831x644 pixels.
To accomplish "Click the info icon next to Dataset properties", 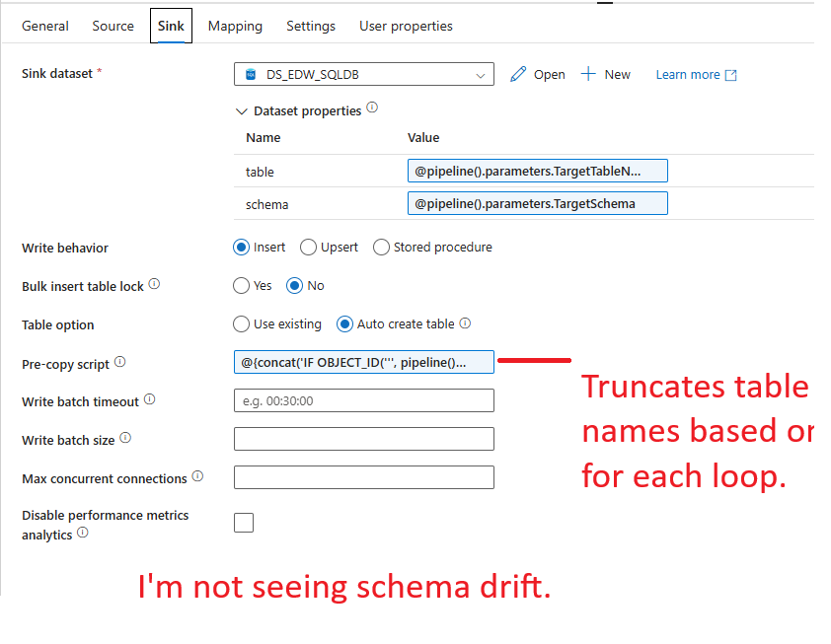I will pyautogui.click(x=374, y=108).
